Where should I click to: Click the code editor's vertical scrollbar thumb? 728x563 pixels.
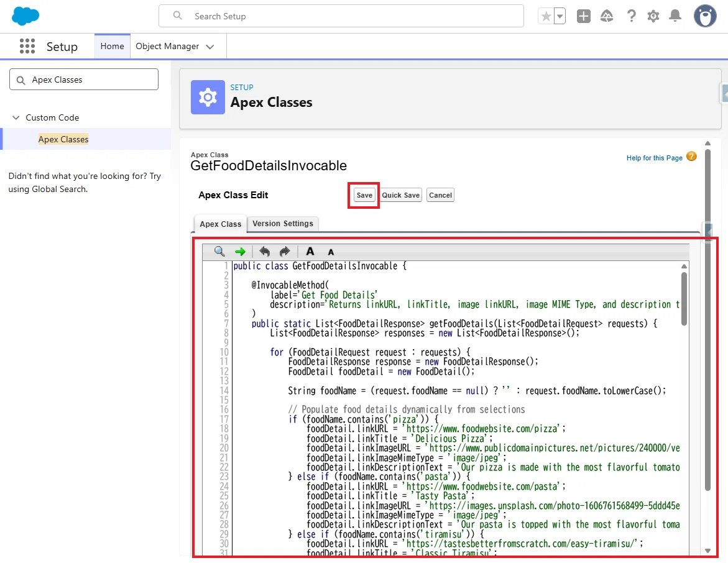tap(684, 298)
